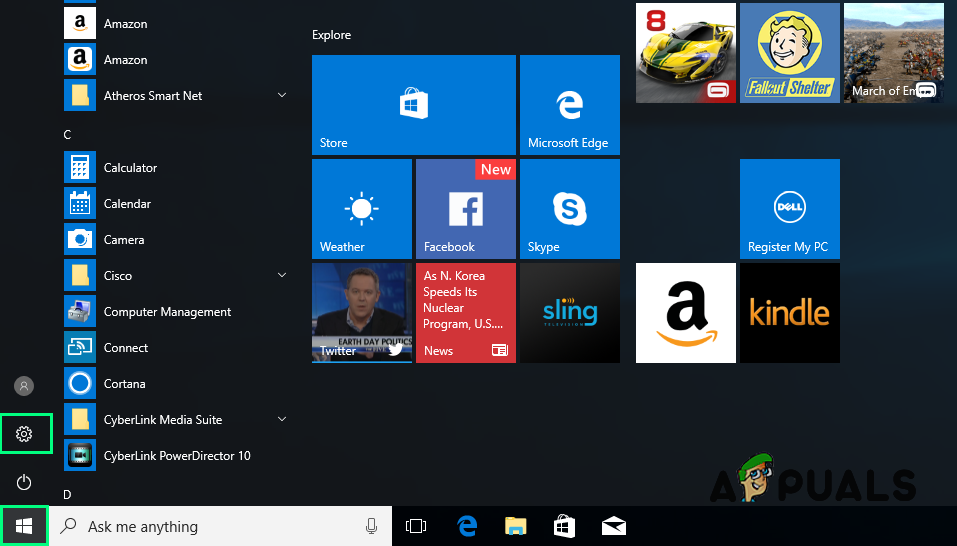Launch Cortana from the app list
Image resolution: width=957 pixels, height=546 pixels.
[124, 384]
